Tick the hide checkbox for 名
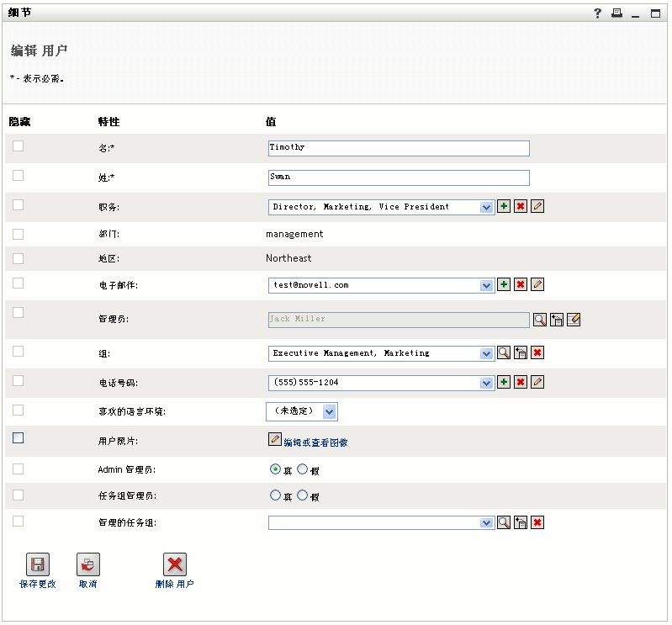 (x=18, y=146)
